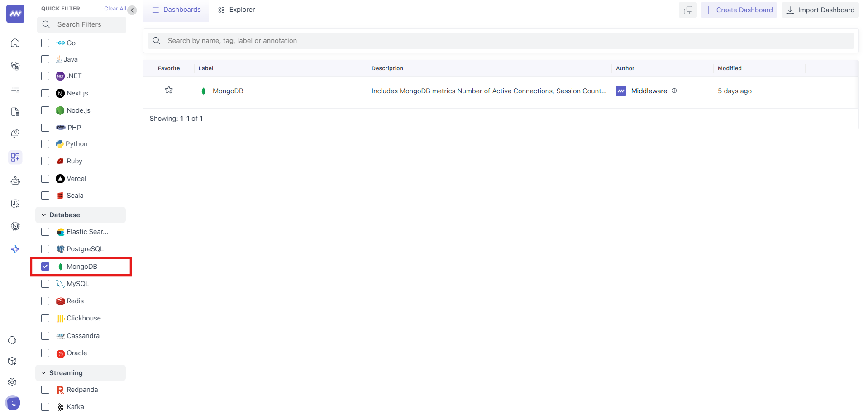
Task: Click the chevron to collapse the filter panel
Action: point(132,10)
